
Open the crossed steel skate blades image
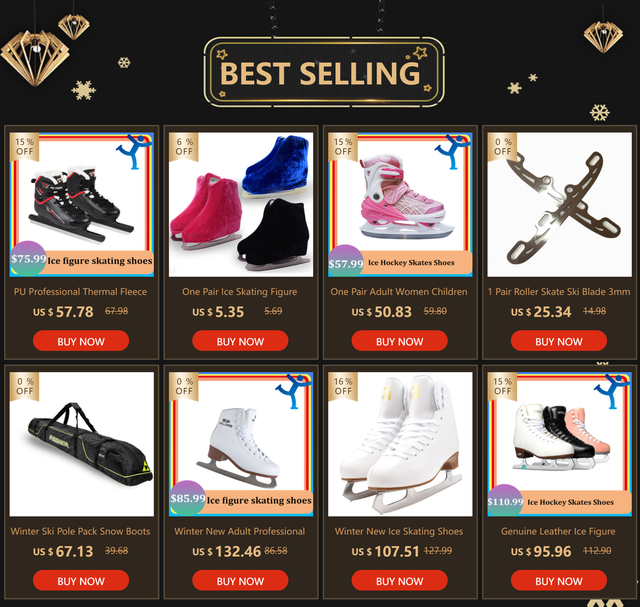coord(560,205)
